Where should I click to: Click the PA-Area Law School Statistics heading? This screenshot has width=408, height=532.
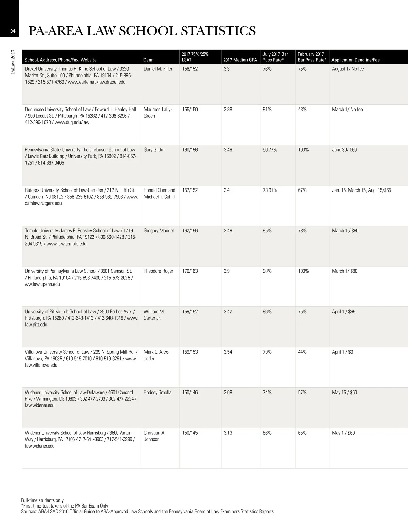point(142,31)
